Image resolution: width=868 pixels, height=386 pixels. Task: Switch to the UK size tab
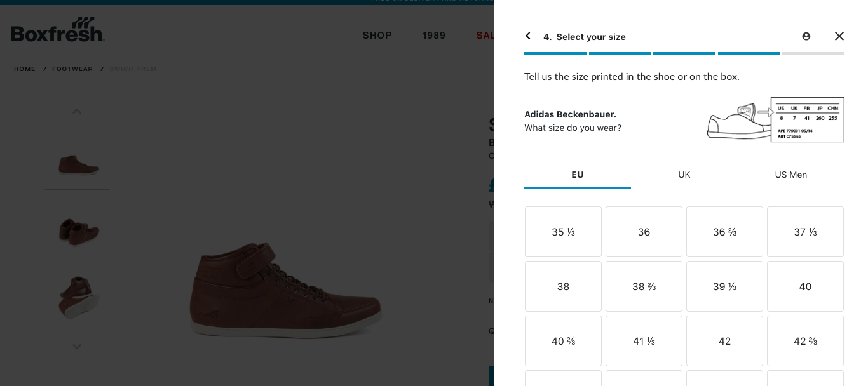tap(684, 175)
